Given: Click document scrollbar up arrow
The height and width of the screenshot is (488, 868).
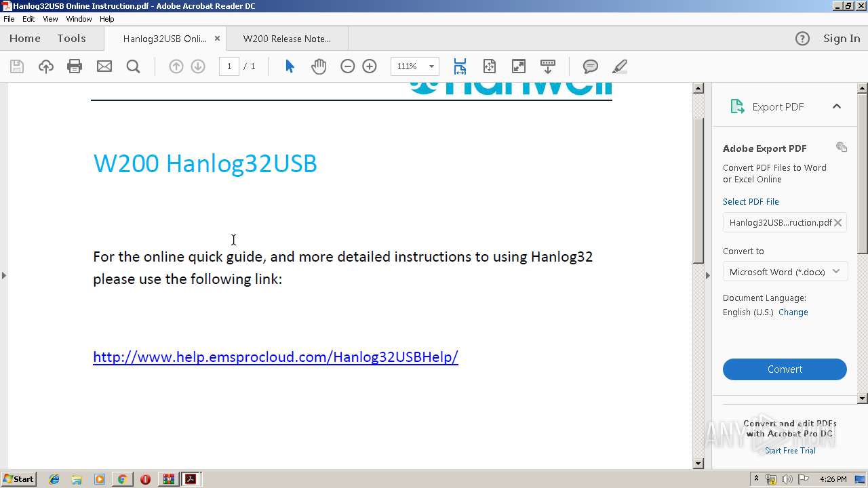Looking at the screenshot, I should pyautogui.click(x=698, y=88).
